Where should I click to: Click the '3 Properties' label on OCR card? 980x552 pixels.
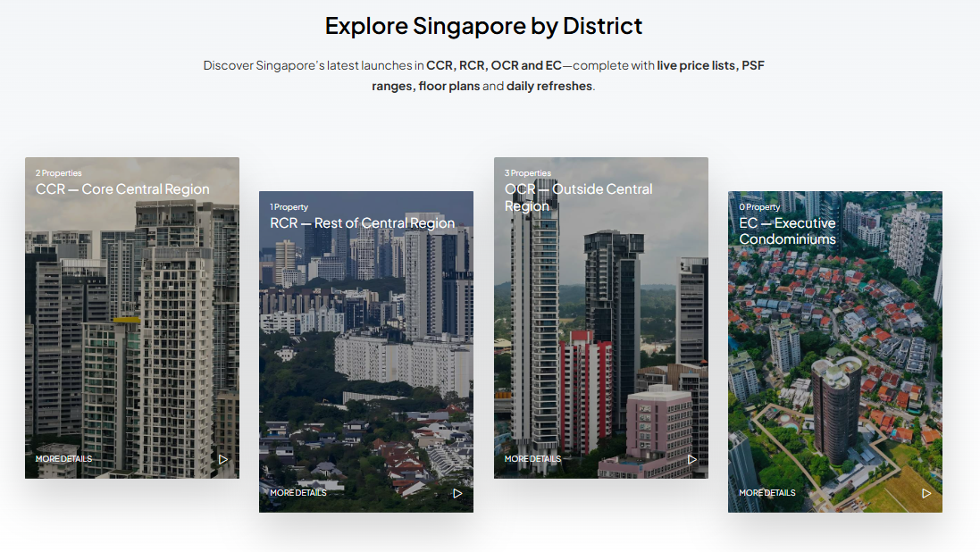pos(528,173)
